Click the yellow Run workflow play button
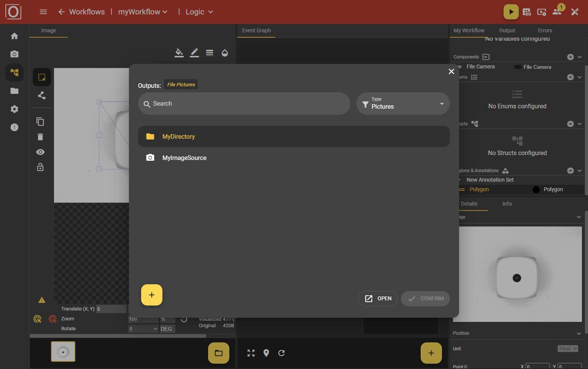The image size is (588, 369). pyautogui.click(x=511, y=12)
